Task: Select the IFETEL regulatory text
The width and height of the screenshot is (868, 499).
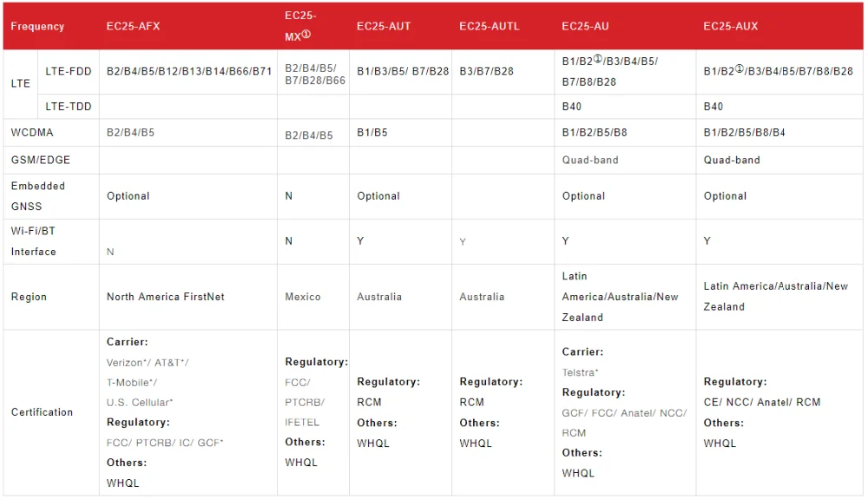Action: [302, 423]
